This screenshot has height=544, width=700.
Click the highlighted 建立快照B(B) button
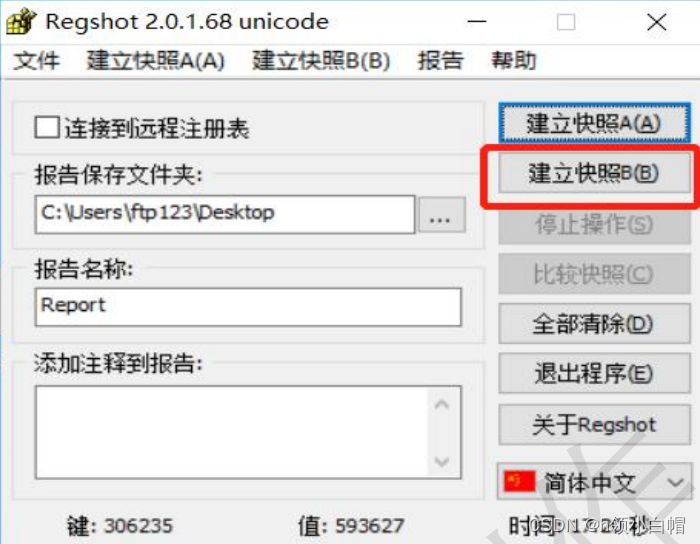click(x=594, y=173)
